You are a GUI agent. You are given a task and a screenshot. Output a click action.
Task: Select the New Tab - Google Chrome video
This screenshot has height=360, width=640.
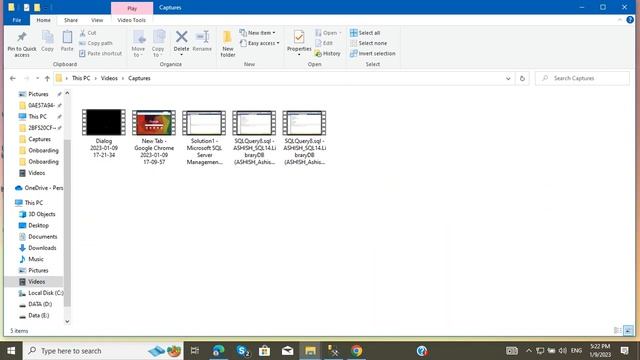click(154, 137)
